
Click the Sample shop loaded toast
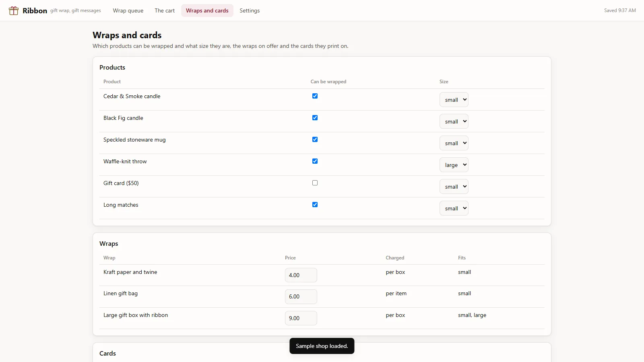pos(322,346)
